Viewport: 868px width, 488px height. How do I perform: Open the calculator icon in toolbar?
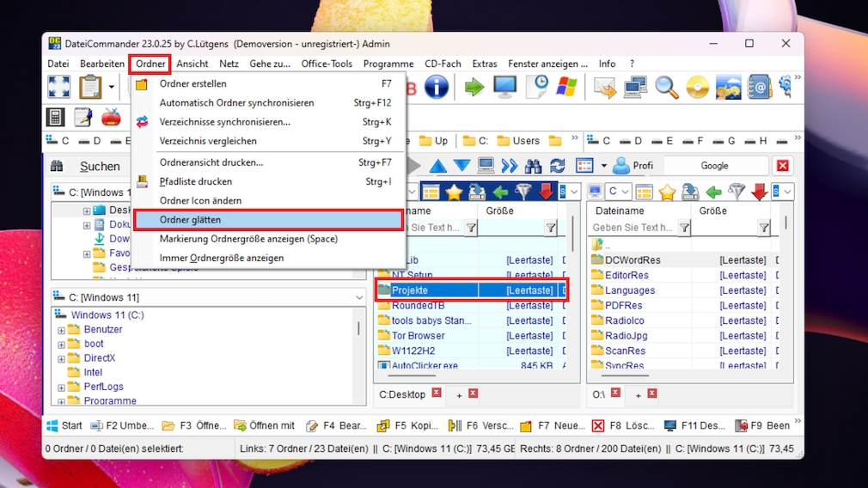tap(56, 117)
